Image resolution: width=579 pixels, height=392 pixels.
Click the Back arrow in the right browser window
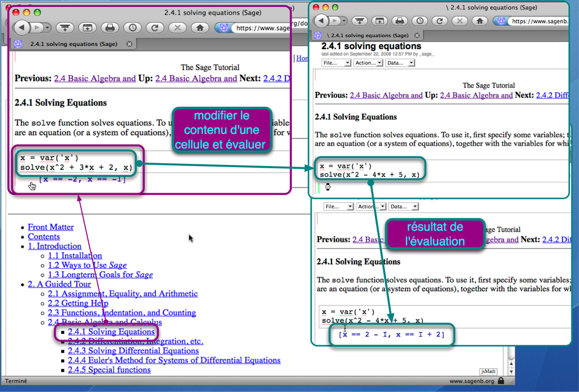click(321, 21)
